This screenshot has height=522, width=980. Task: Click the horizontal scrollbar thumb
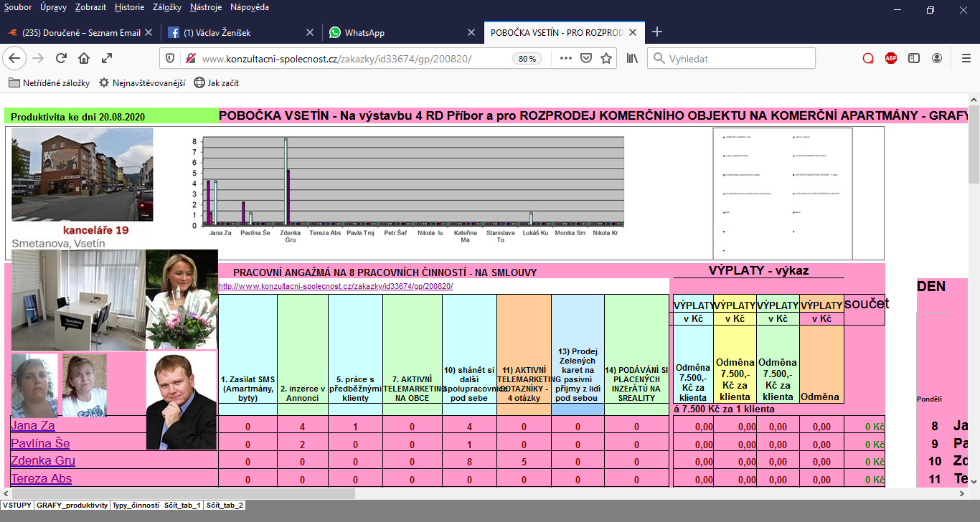coord(184,493)
